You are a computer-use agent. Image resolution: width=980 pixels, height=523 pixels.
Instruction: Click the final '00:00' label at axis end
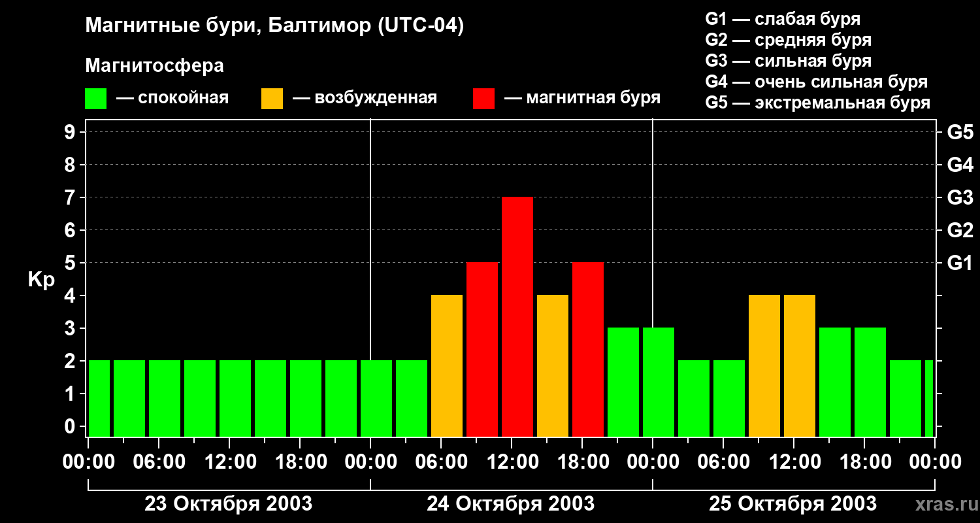(935, 462)
